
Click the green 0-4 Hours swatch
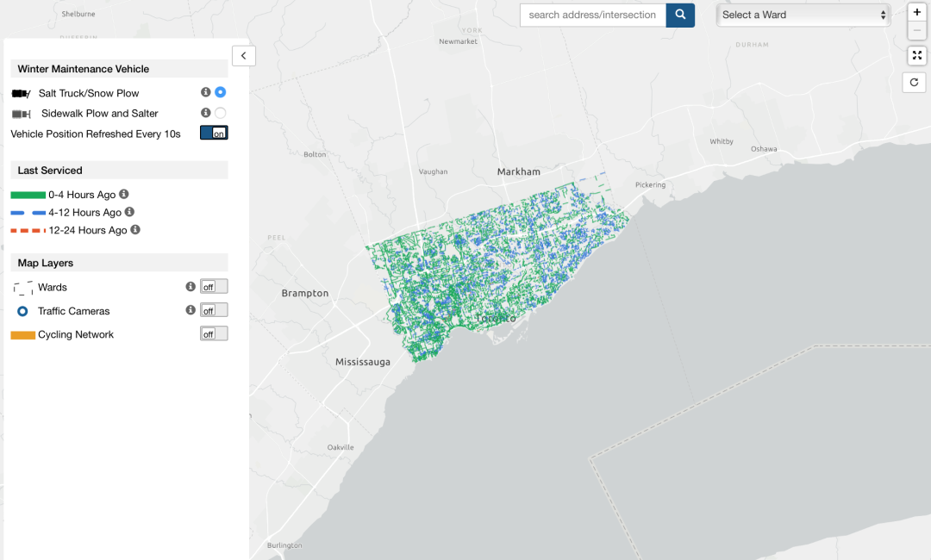[28, 196]
